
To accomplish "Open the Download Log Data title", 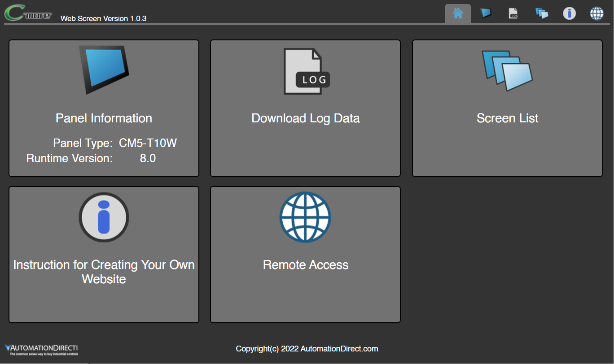I will click(306, 118).
